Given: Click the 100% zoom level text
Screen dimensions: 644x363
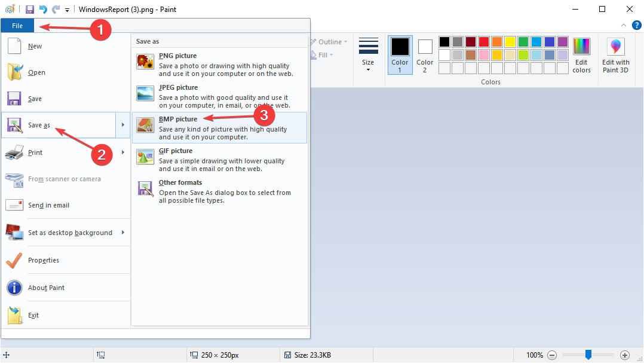Looking at the screenshot, I should click(x=535, y=355).
